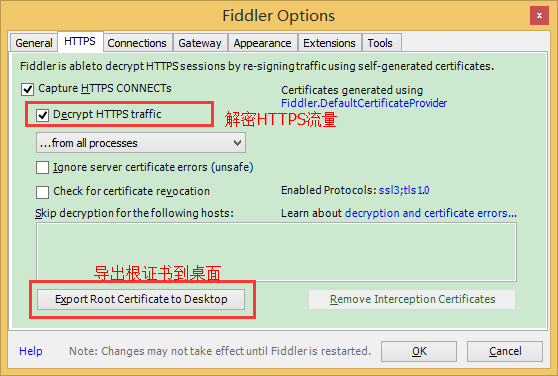Open the Appearance tab
The height and width of the screenshot is (376, 558).
tap(263, 43)
